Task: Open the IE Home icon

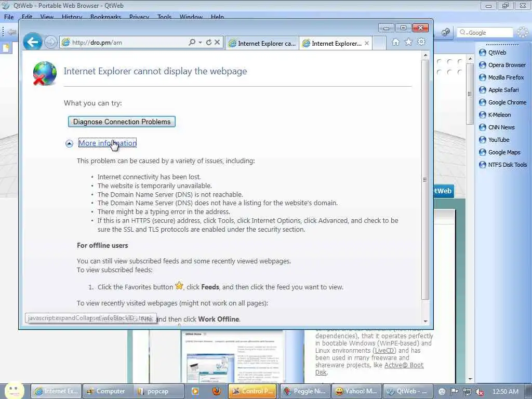Action: 395,42
